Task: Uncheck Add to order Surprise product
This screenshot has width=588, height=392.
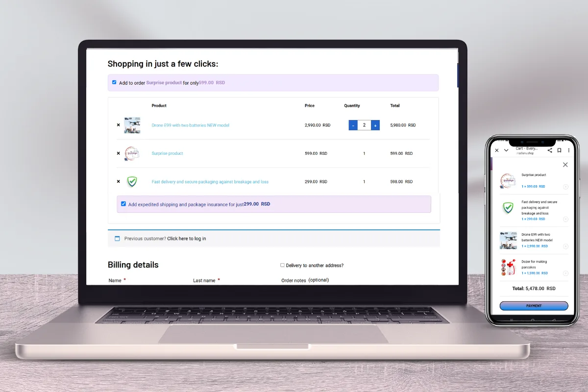Action: coord(114,82)
